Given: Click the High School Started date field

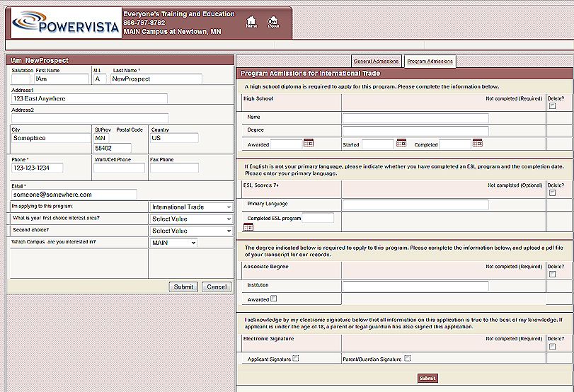Looking at the screenshot, I should pyautogui.click(x=378, y=144).
